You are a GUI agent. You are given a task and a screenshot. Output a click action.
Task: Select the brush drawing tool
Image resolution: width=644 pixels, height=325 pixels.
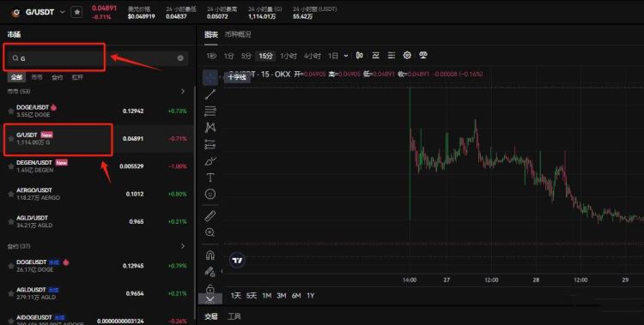coord(210,161)
